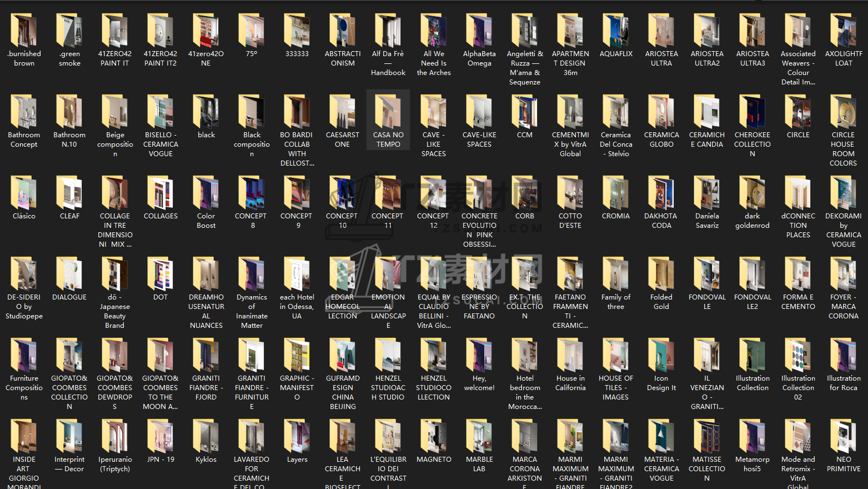The height and width of the screenshot is (489, 868).
Task: Select the CASA NO TEMPO folder icon
Action: (388, 112)
